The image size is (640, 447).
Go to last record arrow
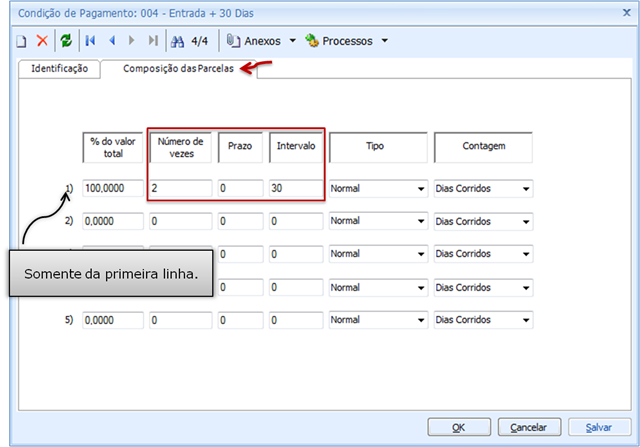[153, 40]
